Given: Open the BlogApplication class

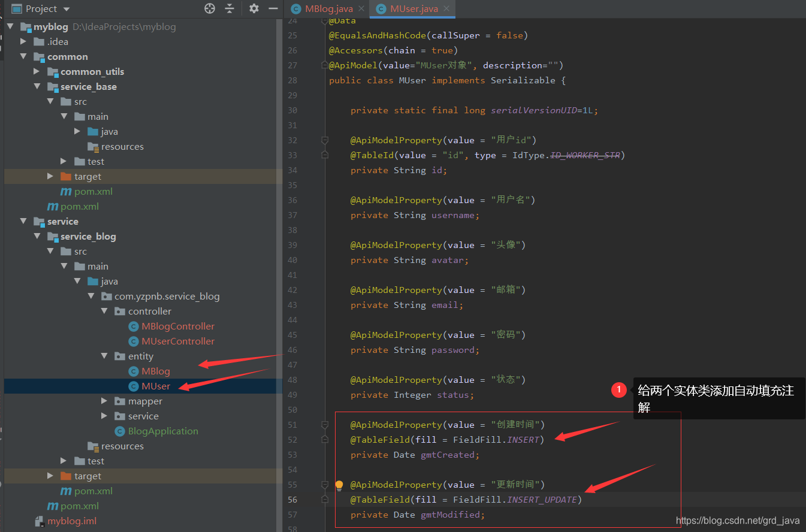Looking at the screenshot, I should [x=163, y=431].
